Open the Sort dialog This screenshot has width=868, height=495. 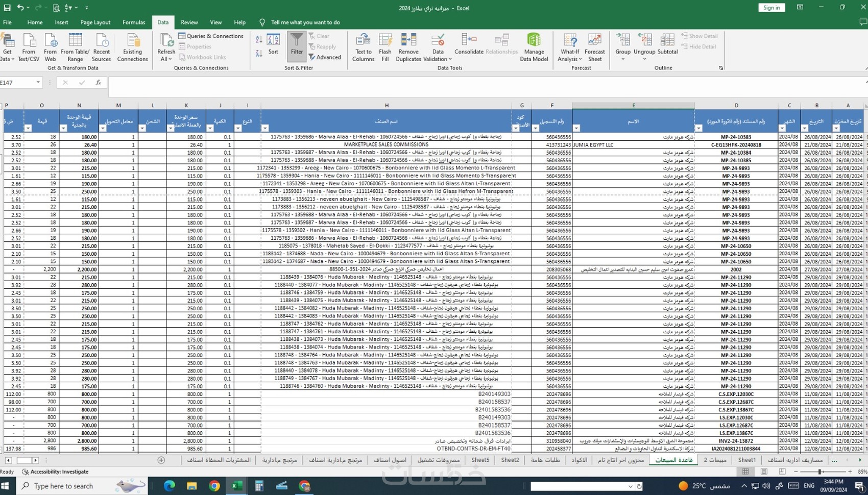(273, 44)
